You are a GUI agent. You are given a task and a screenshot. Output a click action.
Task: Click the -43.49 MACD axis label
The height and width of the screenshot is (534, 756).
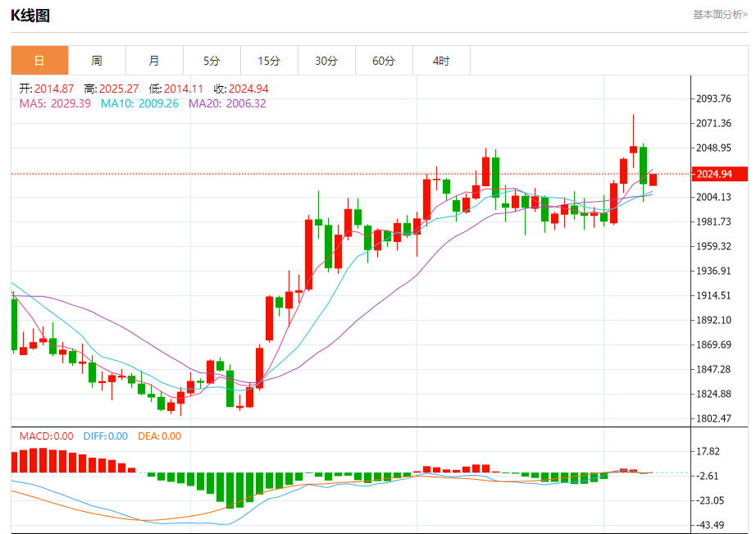pos(709,525)
